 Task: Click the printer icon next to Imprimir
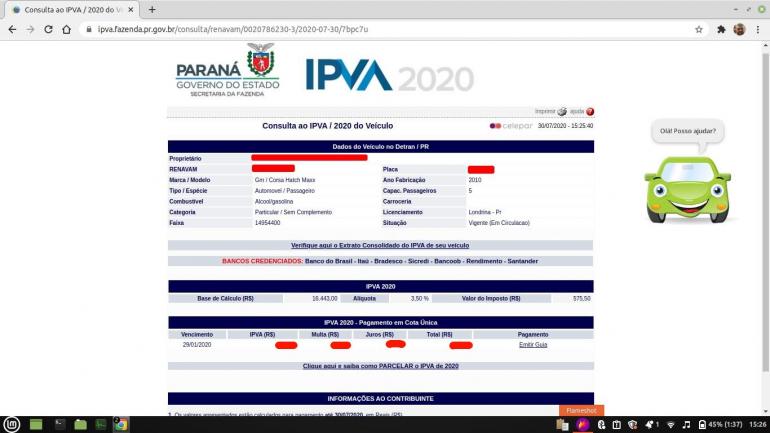click(x=562, y=112)
